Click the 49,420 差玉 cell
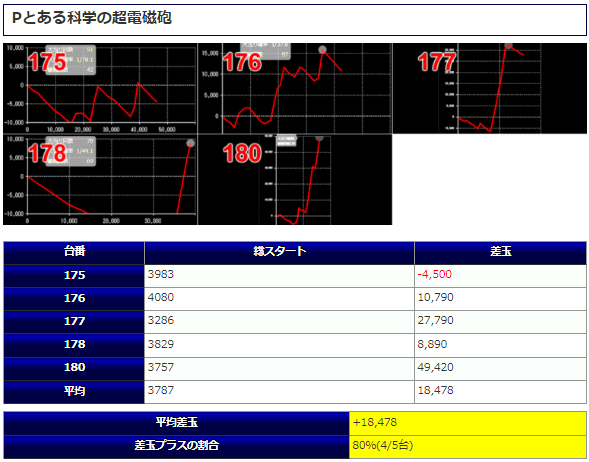 click(501, 368)
